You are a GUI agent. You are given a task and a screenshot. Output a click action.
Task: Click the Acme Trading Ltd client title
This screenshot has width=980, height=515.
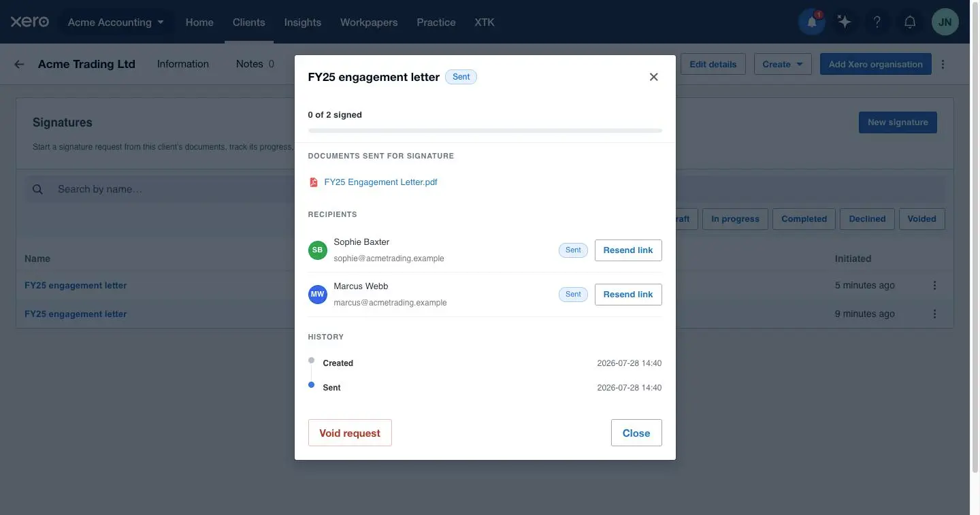pyautogui.click(x=86, y=64)
